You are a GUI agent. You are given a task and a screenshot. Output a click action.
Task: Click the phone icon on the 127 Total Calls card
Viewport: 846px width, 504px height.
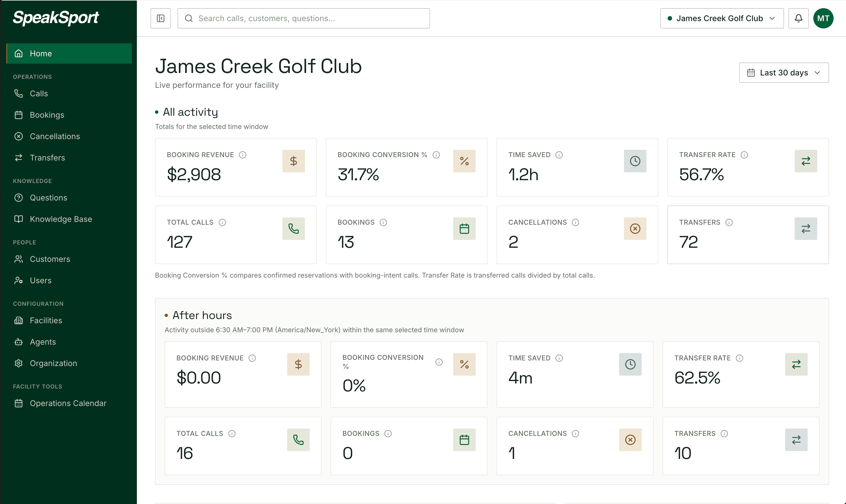[x=294, y=229]
